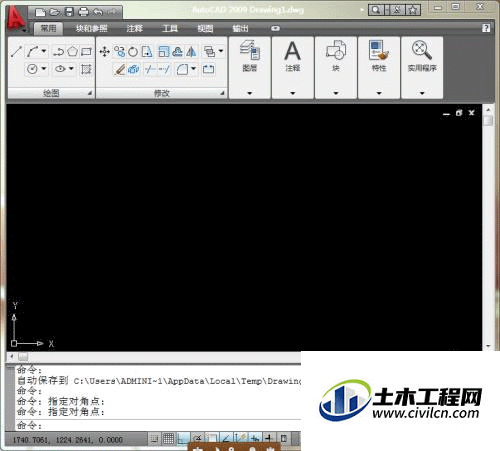This screenshot has height=451, width=500.
Task: Activate the Extend tool in 修改 panel
Action: point(164,69)
